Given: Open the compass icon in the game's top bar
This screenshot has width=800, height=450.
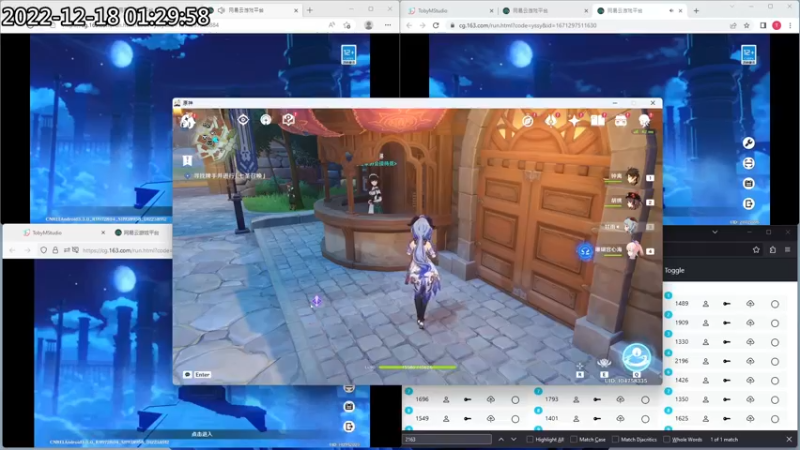Looking at the screenshot, I should pyautogui.click(x=527, y=121).
